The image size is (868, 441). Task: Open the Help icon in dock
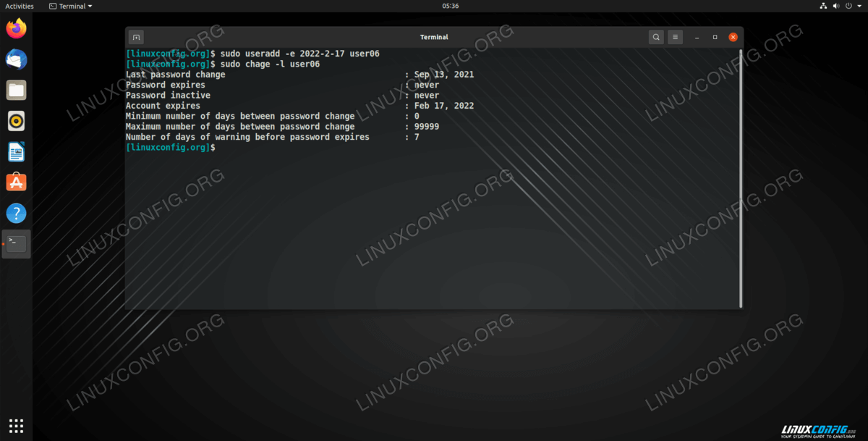(x=16, y=213)
